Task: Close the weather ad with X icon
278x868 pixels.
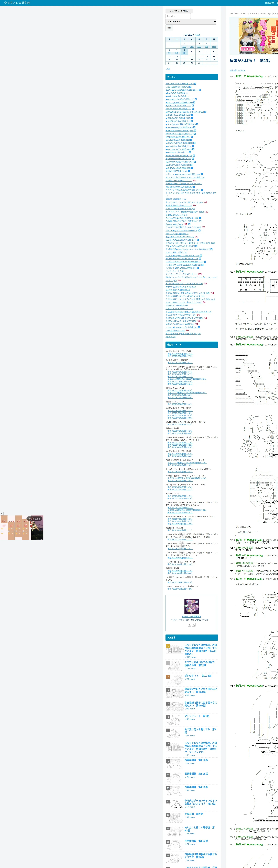Action: (x=2, y=514)
